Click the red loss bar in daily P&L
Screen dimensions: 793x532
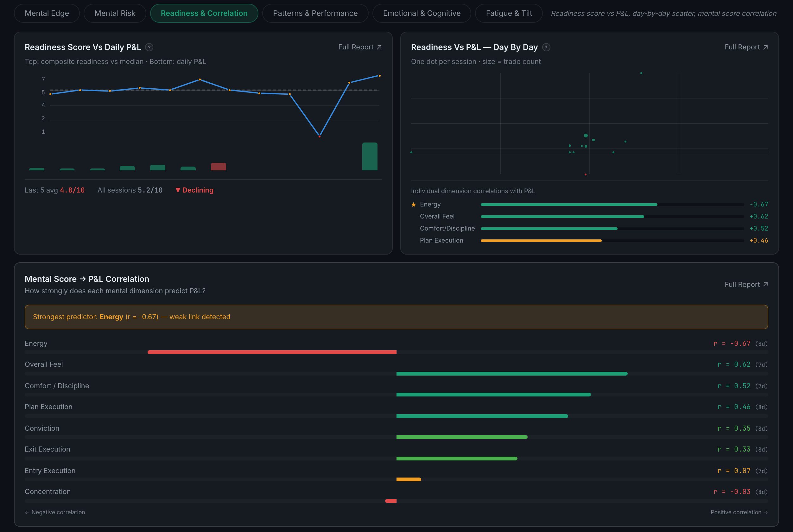pos(218,167)
